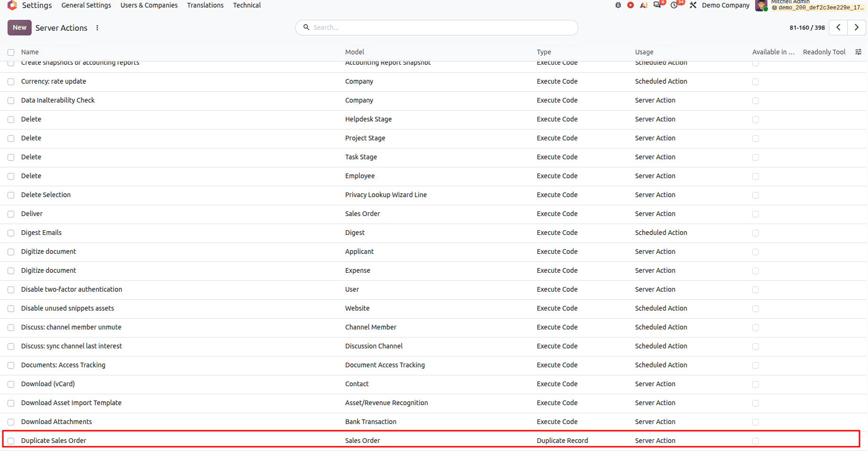Check the Download (vCard) row checkbox
Viewport: 868px width, 451px height.
11,384
